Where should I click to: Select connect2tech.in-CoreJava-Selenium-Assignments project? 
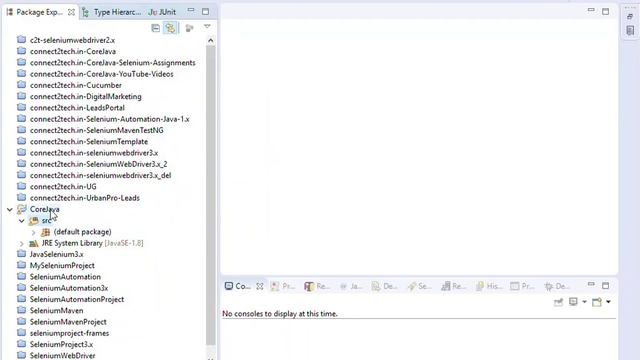(x=112, y=63)
